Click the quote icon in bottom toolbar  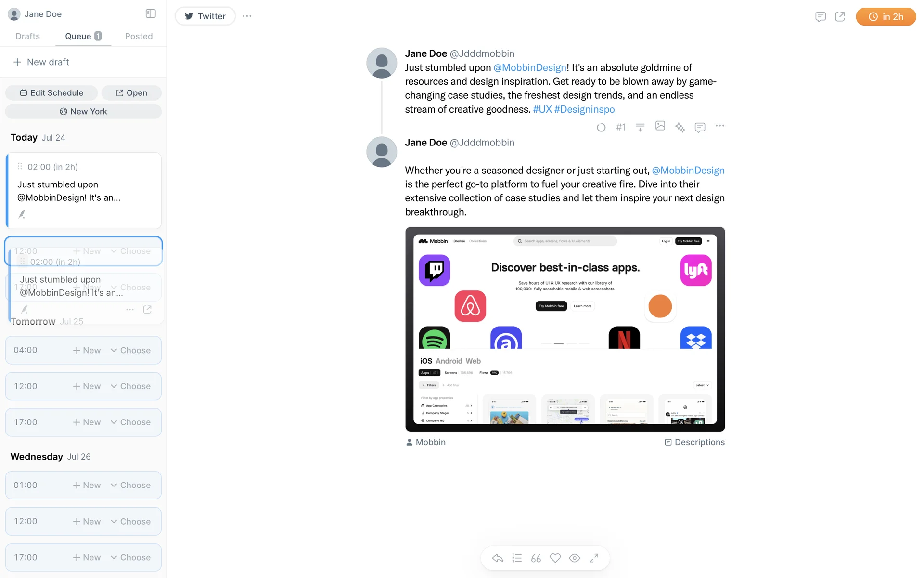[536, 558]
